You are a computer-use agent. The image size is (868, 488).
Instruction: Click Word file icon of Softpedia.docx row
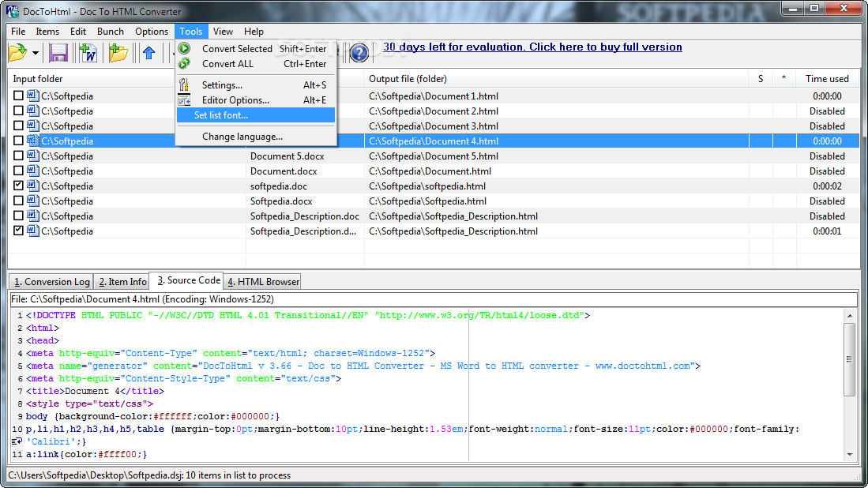coord(32,201)
